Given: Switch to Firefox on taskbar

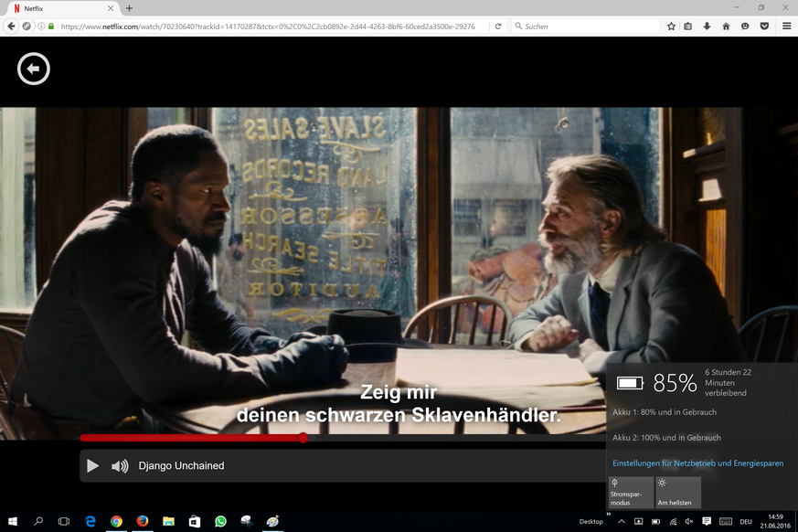Looking at the screenshot, I should pyautogui.click(x=143, y=521).
